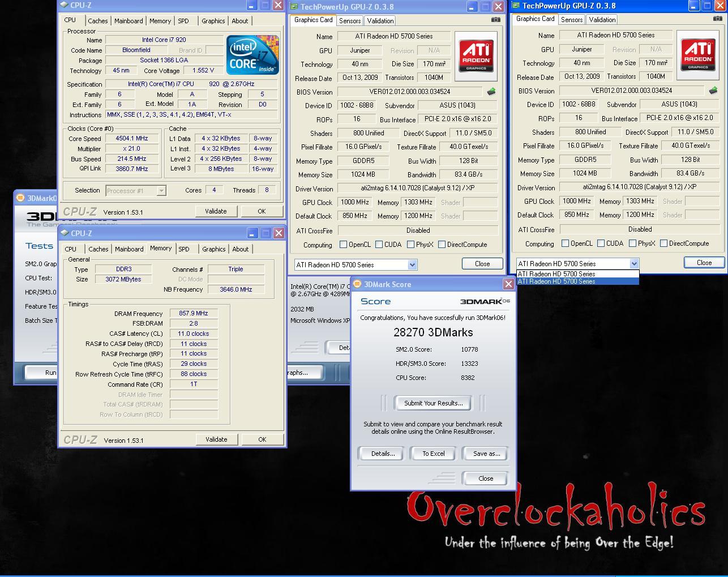Viewport: 728px width, 577px height.
Task: Open Graphics tab in lower CPU-Z window
Action: click(x=213, y=249)
